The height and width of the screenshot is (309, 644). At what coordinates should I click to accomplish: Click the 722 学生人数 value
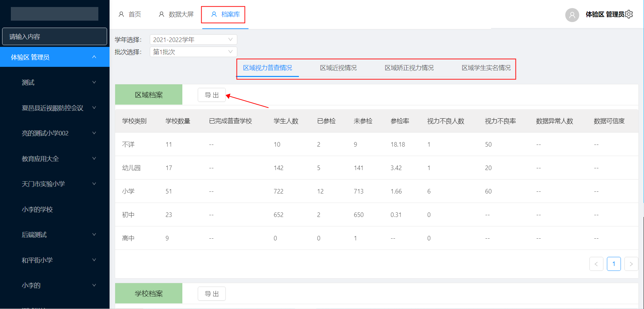coord(279,191)
